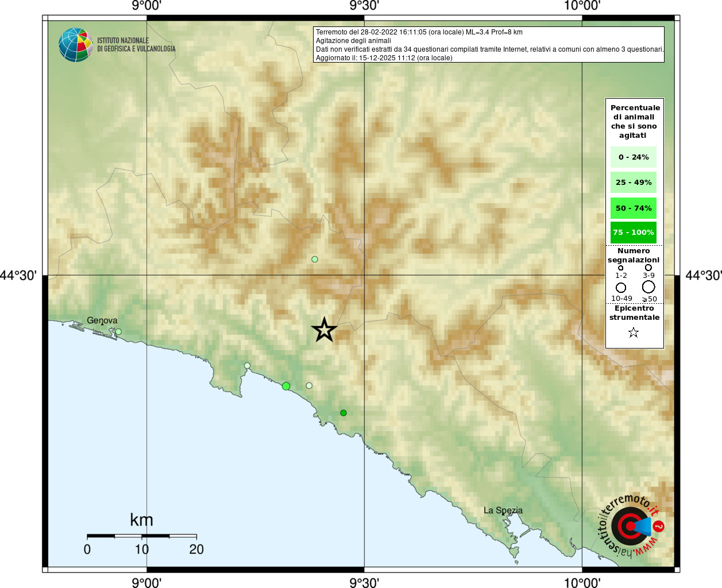
Task: Click the 10-49 reports circle in the legend
Action: click(621, 288)
